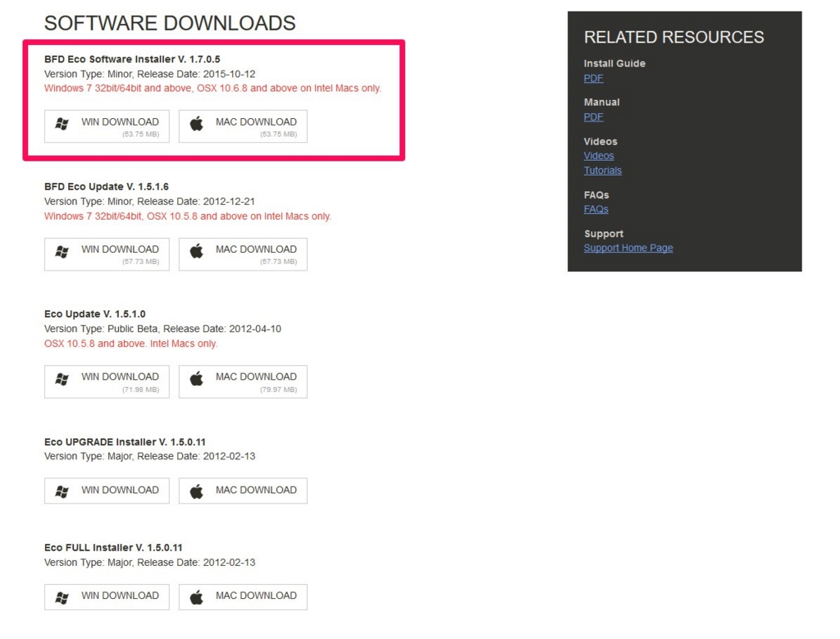Download Eco Update 1.5.1.0 via MAC DOWNLOAD label

pos(256,377)
